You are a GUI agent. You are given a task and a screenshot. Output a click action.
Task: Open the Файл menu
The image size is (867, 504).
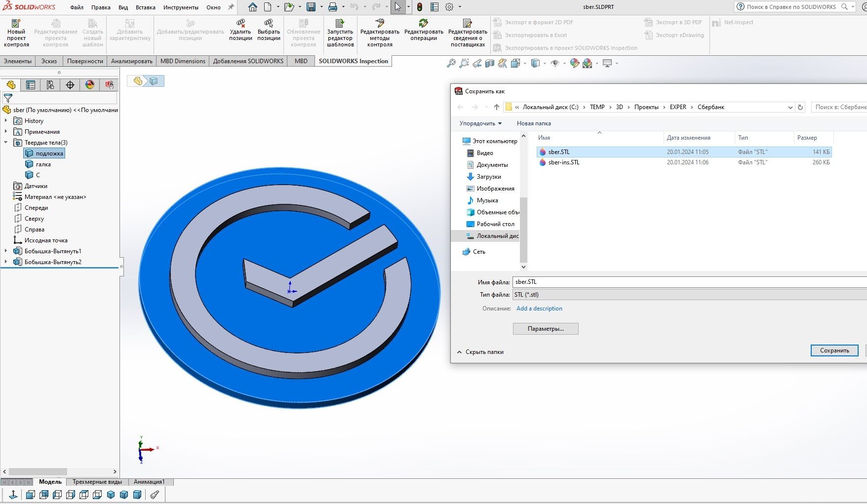coord(77,7)
